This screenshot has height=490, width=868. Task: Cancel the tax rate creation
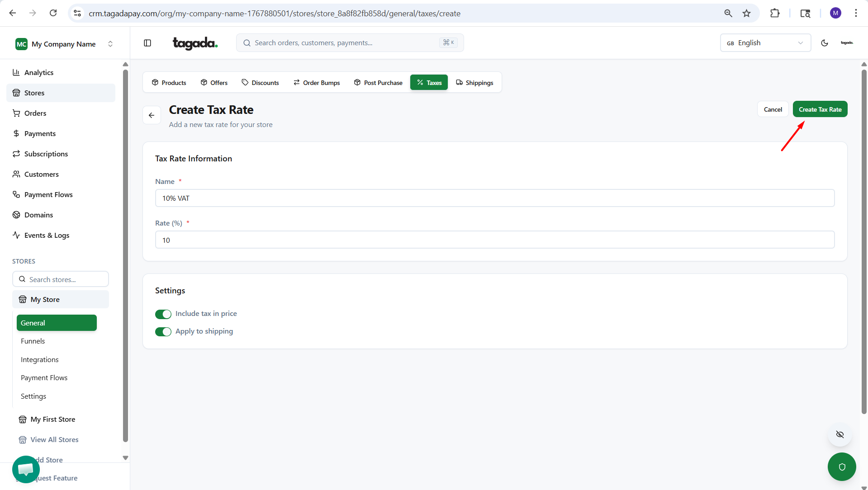tap(773, 109)
